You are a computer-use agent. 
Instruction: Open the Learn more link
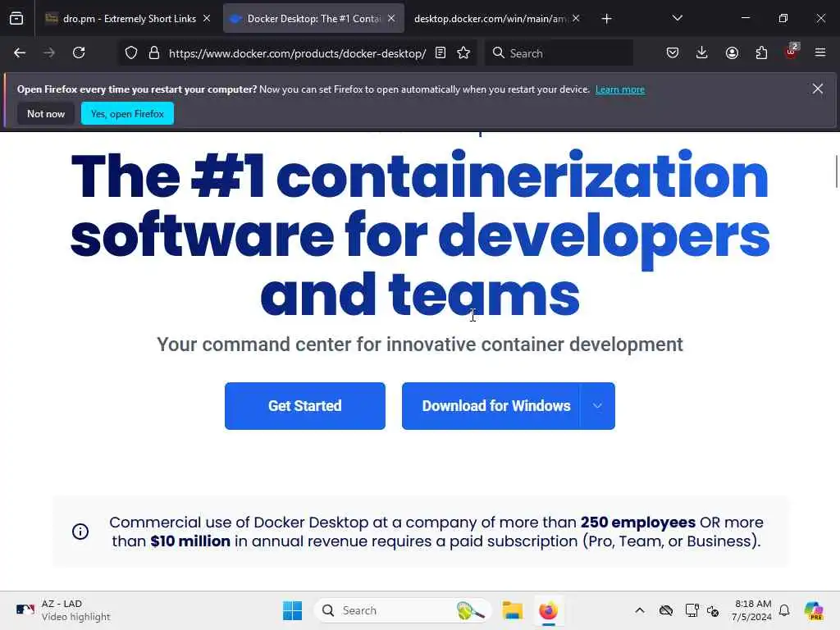point(620,89)
